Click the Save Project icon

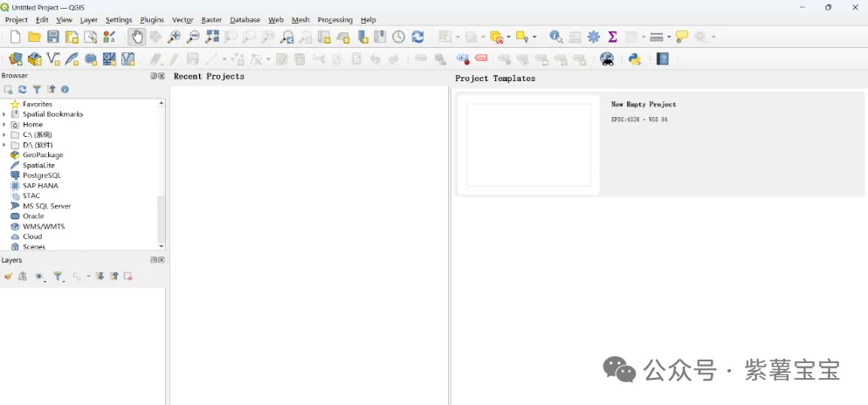tap(53, 37)
